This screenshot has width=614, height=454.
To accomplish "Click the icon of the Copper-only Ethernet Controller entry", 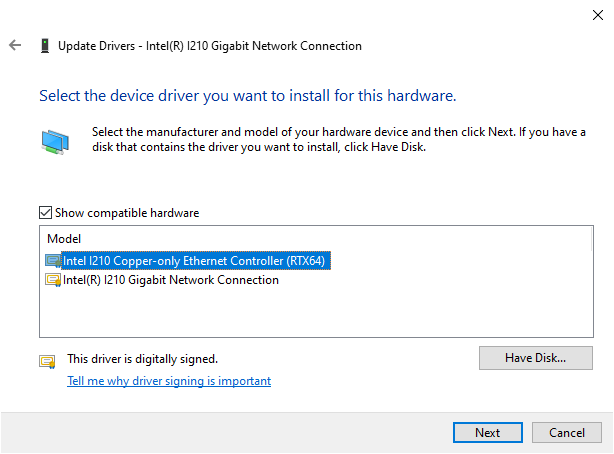I will click(x=53, y=261).
